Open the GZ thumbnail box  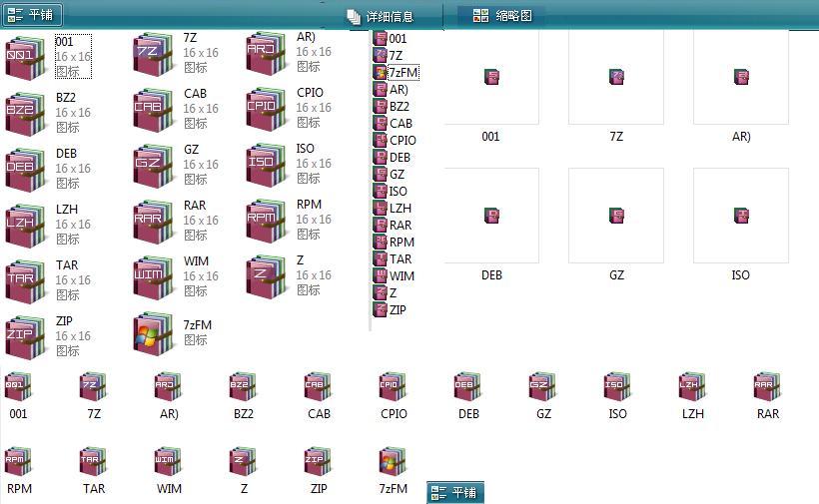coord(616,216)
